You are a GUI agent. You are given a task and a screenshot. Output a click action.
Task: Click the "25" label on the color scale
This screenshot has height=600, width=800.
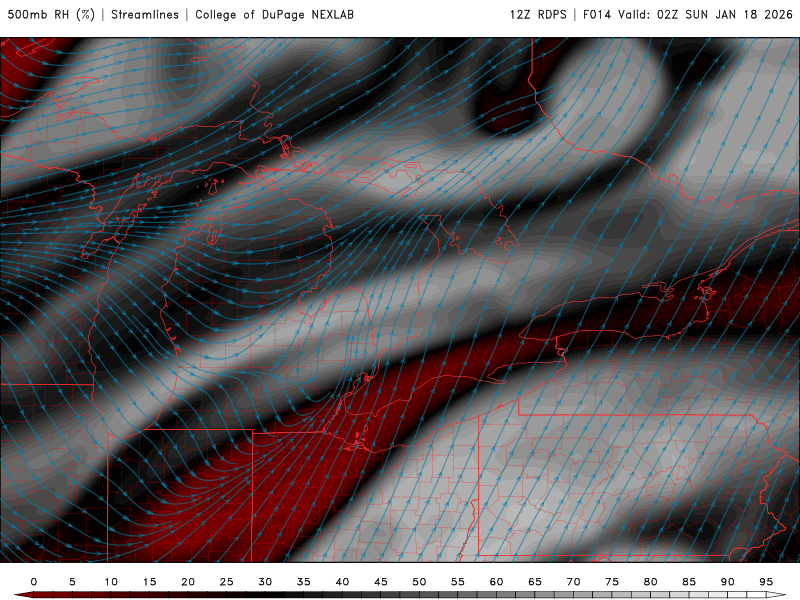(x=227, y=582)
